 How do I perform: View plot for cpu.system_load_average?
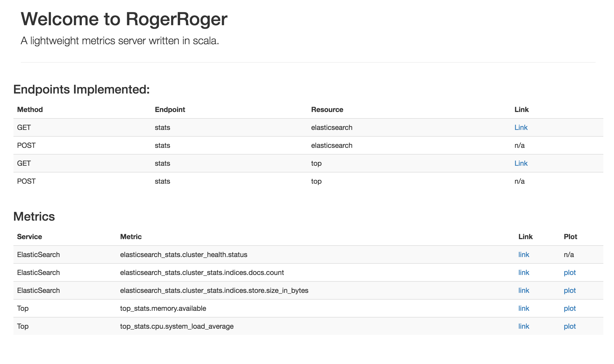(569, 326)
